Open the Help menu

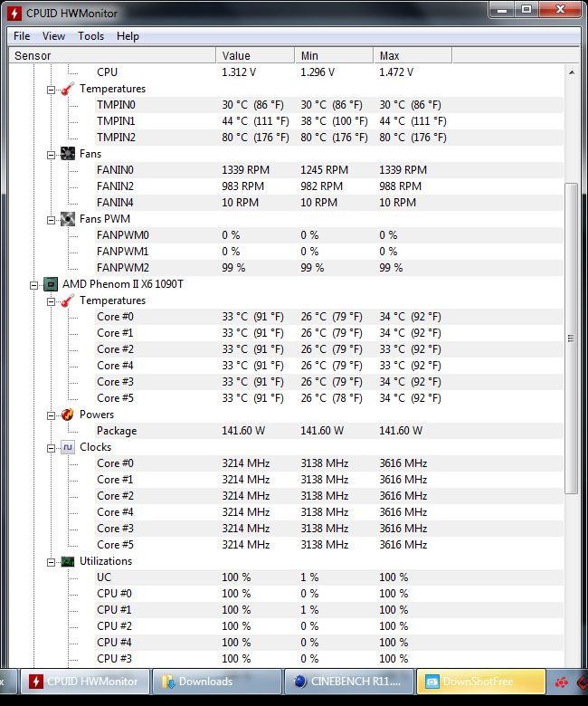pyautogui.click(x=128, y=36)
